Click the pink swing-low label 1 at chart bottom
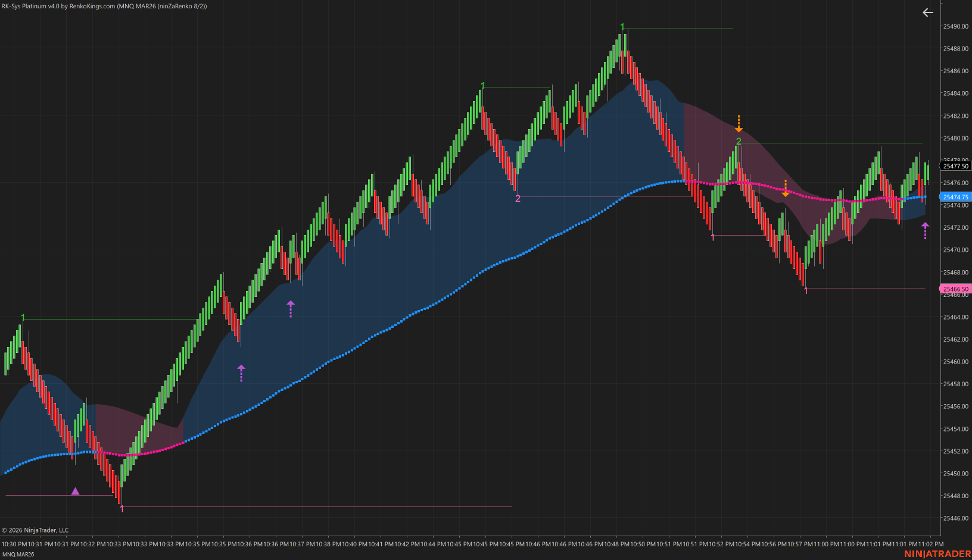Viewport: 972px width, 560px height. pyautogui.click(x=122, y=509)
